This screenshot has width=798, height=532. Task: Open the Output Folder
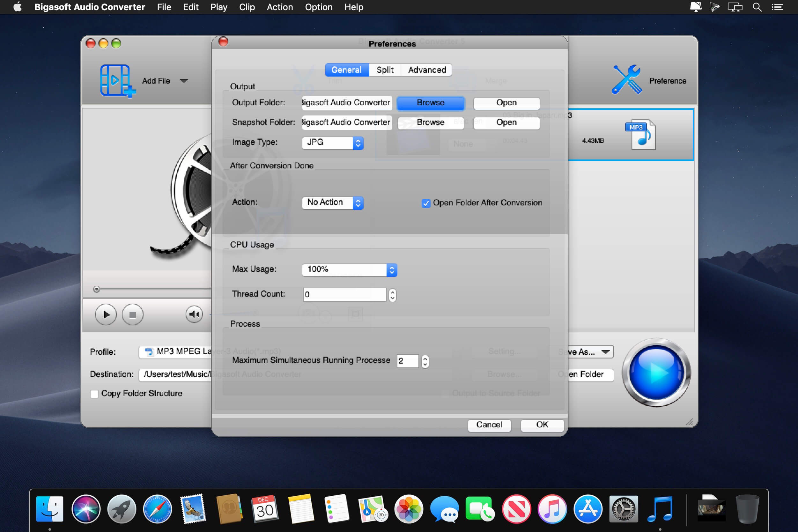(506, 103)
